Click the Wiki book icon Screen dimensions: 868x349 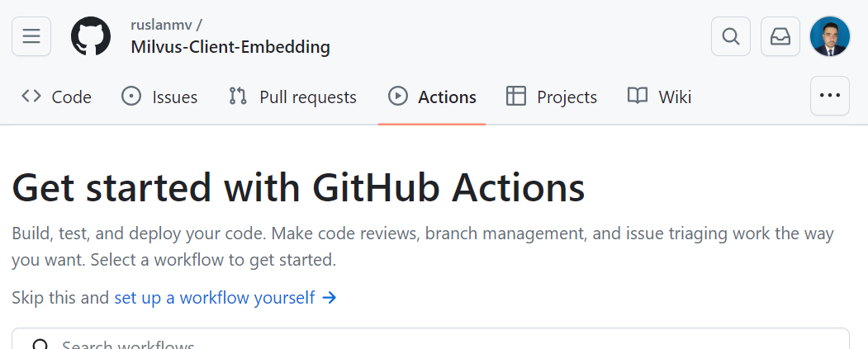(x=638, y=97)
